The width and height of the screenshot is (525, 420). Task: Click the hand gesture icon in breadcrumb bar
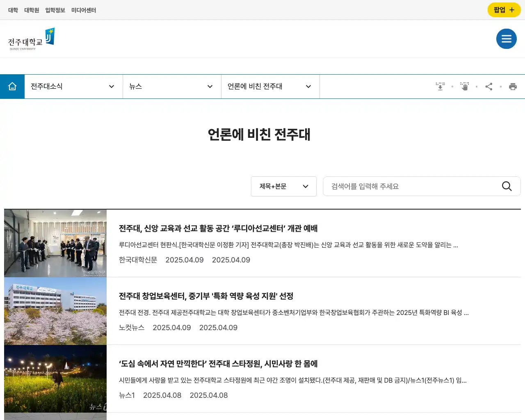pos(464,87)
